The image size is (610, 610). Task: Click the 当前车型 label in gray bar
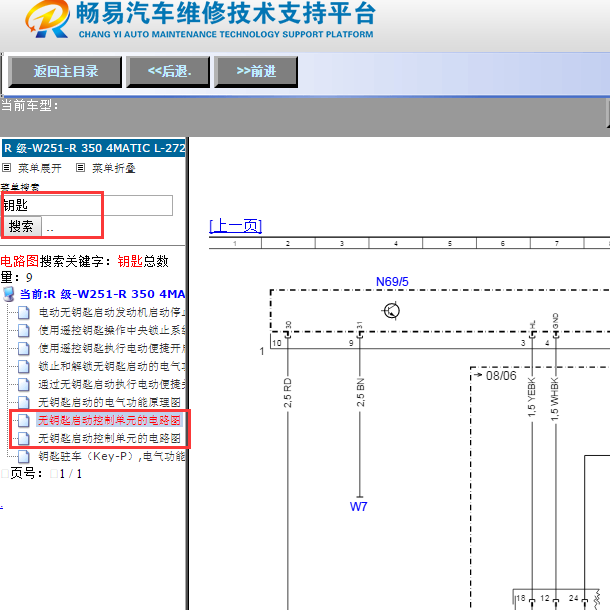30,105
